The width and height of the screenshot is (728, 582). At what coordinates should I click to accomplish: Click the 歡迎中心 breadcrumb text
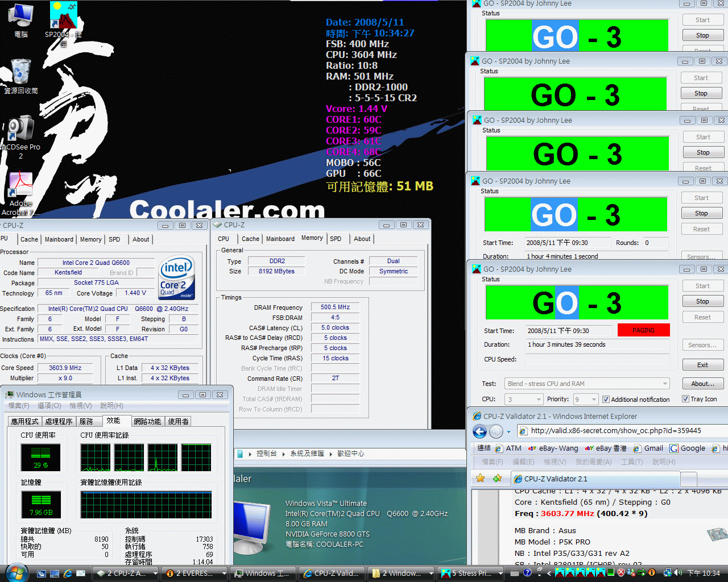tap(350, 454)
